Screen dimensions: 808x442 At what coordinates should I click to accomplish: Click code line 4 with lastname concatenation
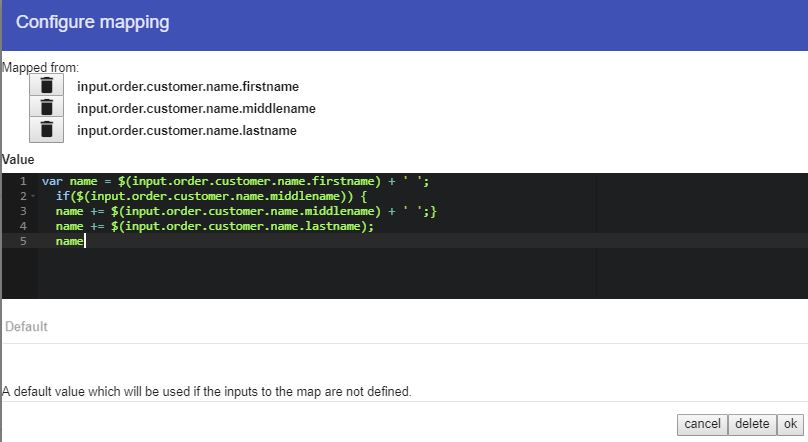pos(215,226)
